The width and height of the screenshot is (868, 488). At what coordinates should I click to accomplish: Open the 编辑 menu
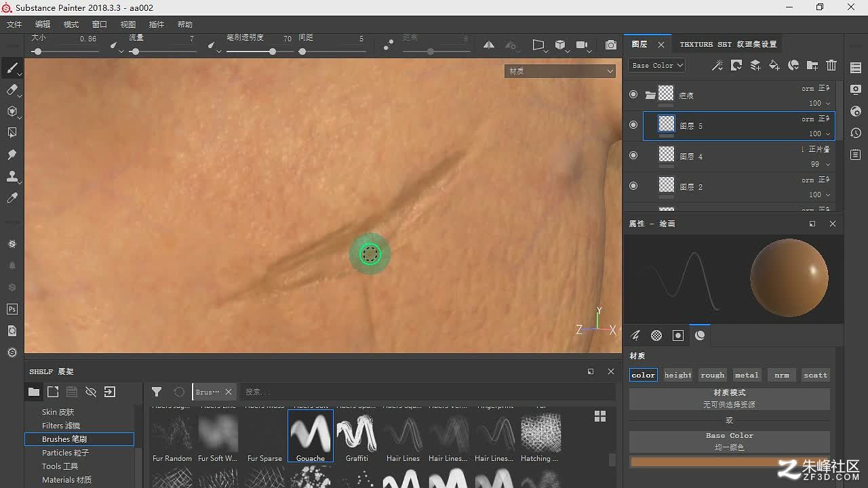coord(43,24)
